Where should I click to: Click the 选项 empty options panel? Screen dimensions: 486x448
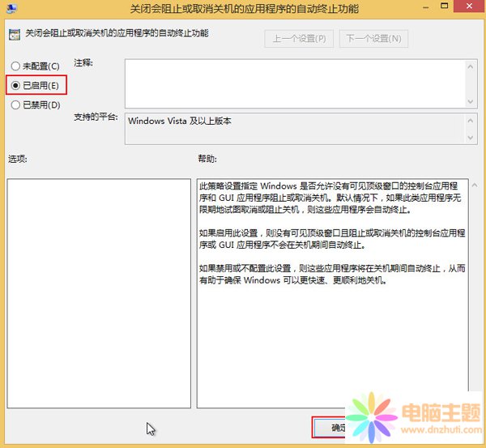coord(99,293)
